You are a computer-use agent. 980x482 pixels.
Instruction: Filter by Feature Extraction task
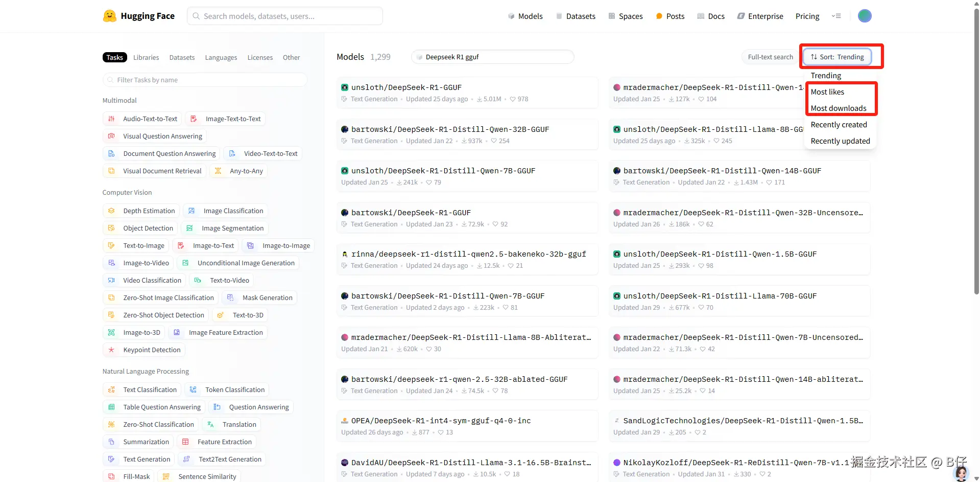coord(217,442)
